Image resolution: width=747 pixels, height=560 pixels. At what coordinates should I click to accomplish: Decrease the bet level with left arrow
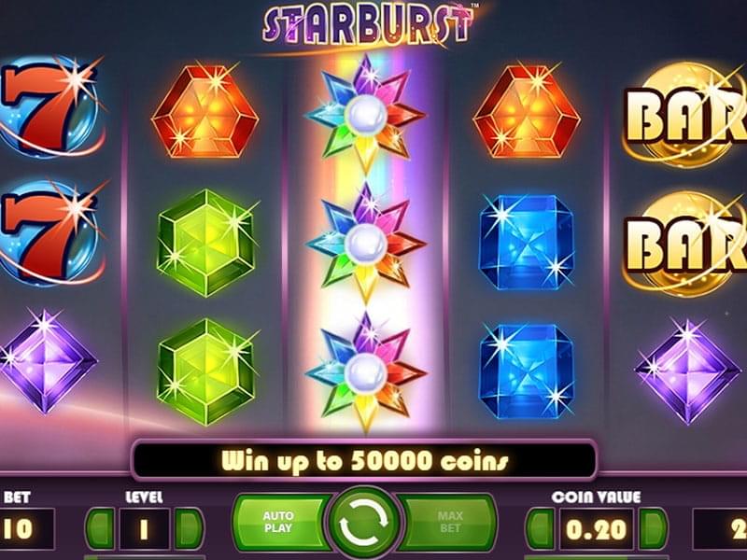point(101,528)
